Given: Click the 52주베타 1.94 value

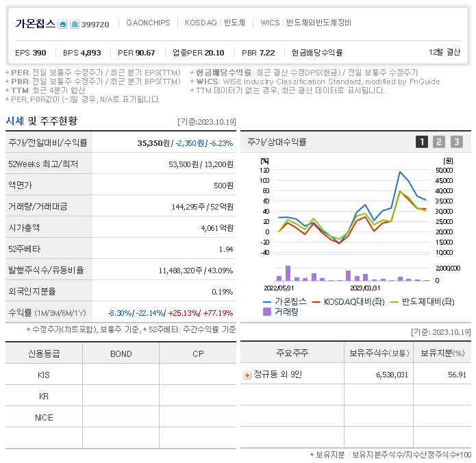Looking at the screenshot, I should point(226,249).
